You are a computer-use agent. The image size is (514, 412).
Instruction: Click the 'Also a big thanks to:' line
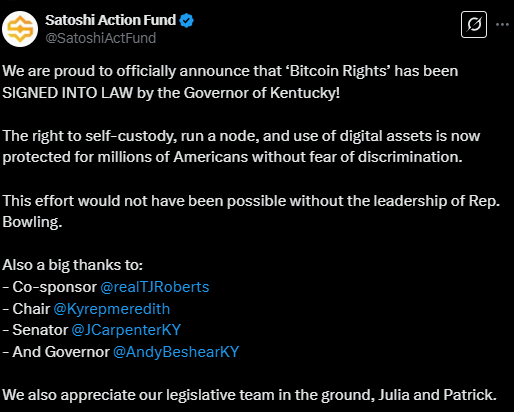coord(72,265)
